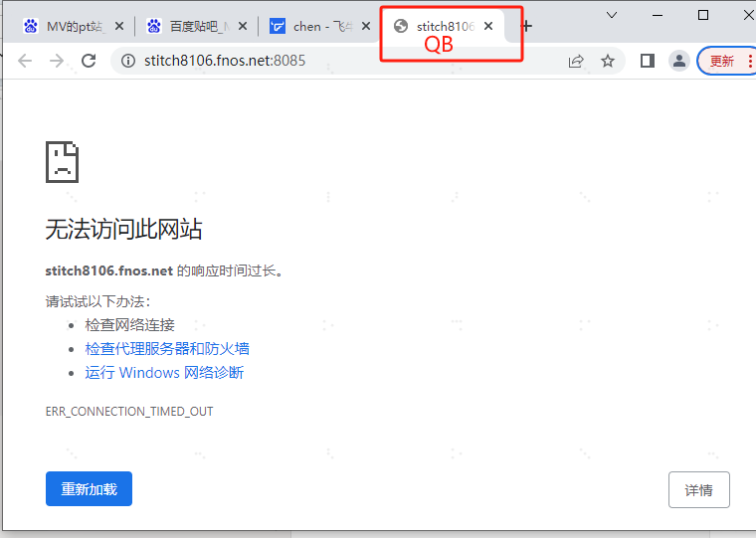756x538 pixels.
Task: Close the 百度贴吧 tab
Action: (243, 26)
